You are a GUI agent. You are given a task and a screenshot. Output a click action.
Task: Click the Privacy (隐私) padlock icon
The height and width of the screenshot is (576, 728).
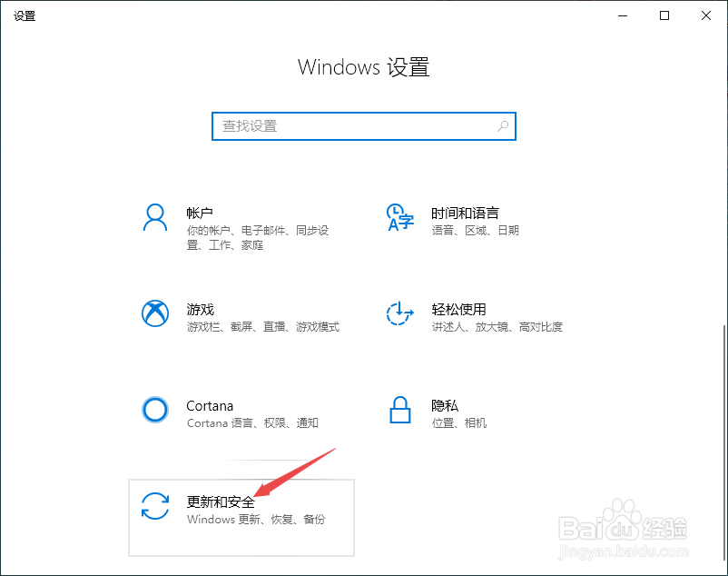point(399,410)
